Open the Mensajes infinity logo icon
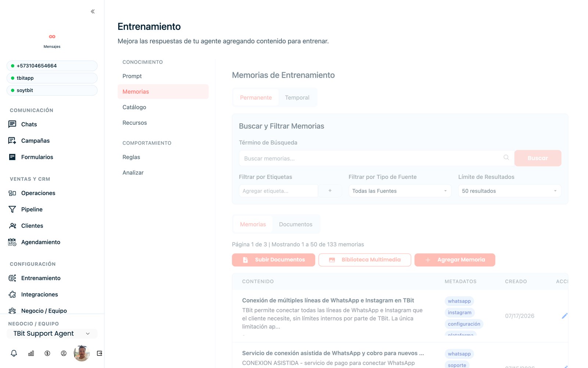 52,36
